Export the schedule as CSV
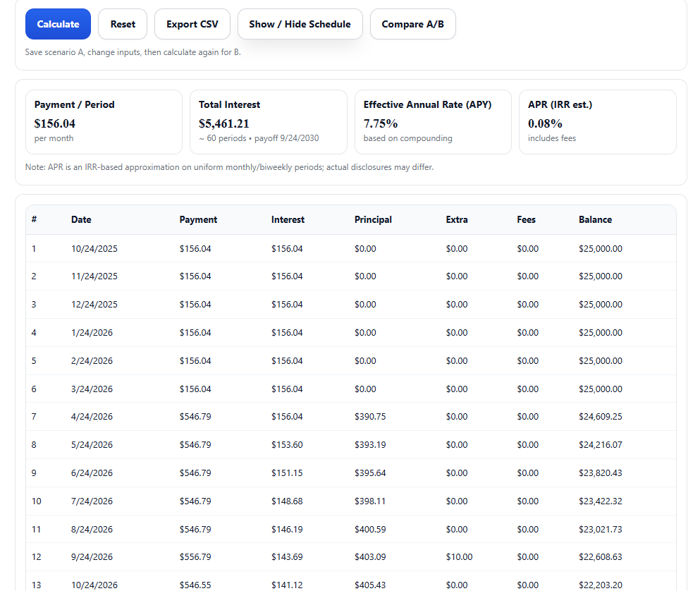This screenshot has width=700, height=591. 192,24
